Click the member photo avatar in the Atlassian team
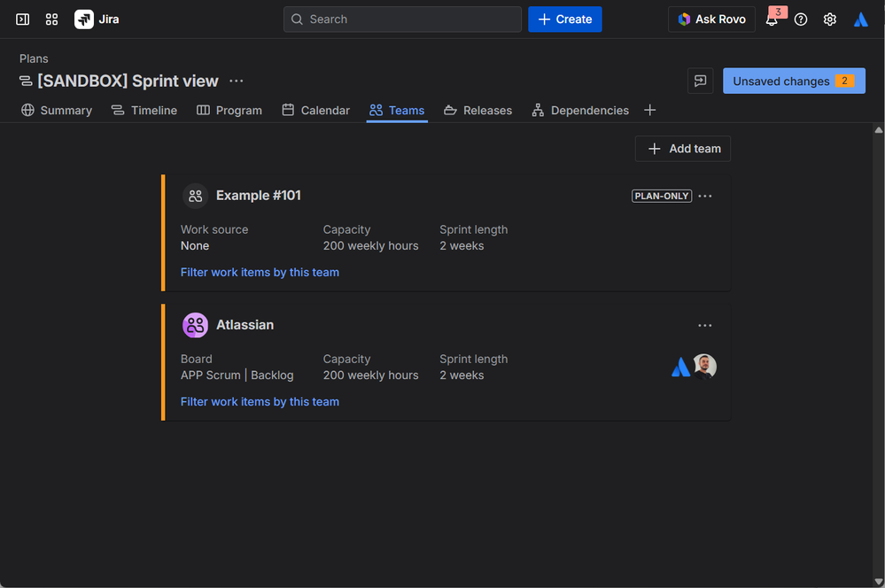 pos(704,367)
